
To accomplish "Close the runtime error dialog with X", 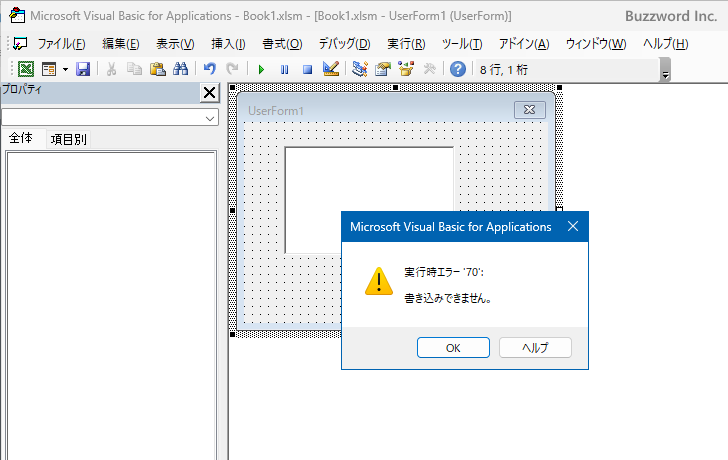I will [x=573, y=227].
